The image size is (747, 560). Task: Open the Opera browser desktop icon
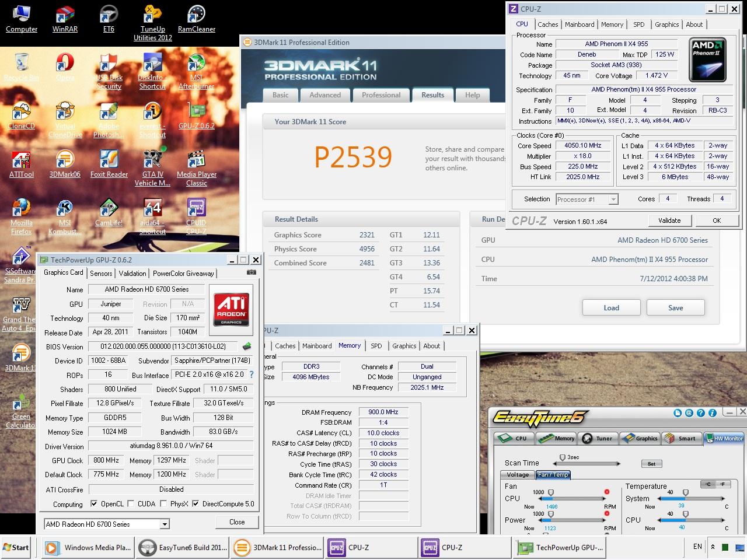[x=65, y=67]
